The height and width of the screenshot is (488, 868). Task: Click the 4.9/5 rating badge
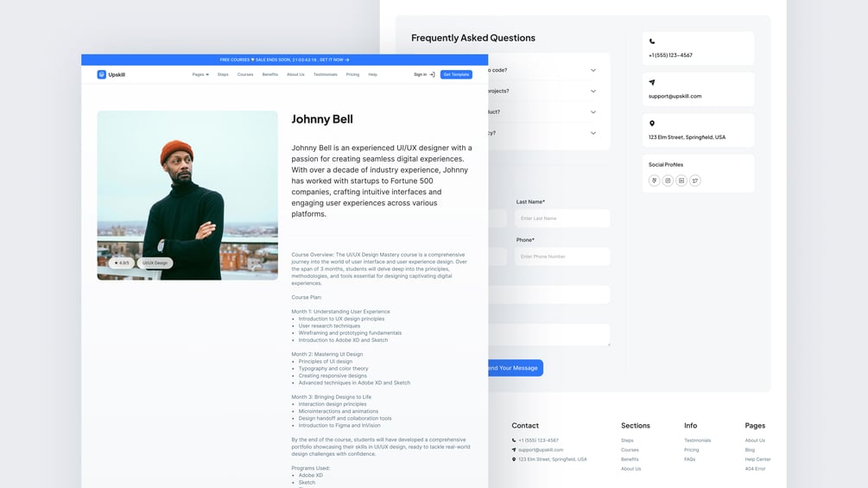point(122,263)
